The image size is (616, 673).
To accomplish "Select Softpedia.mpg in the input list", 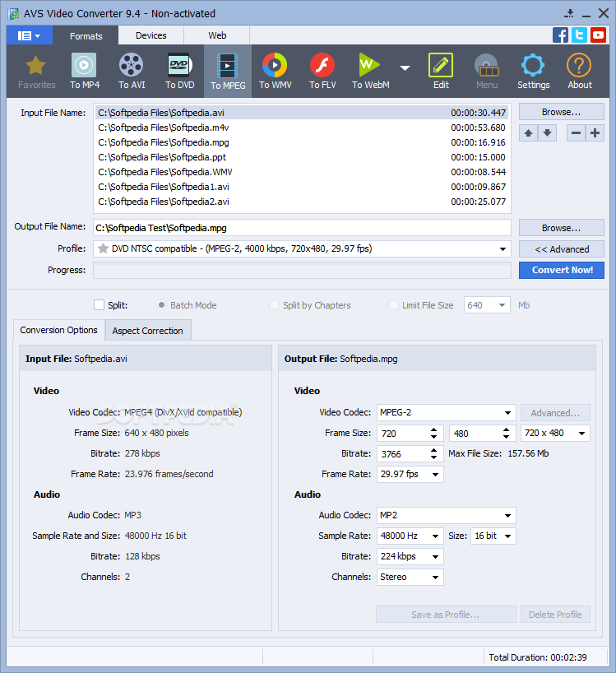I will [x=302, y=142].
